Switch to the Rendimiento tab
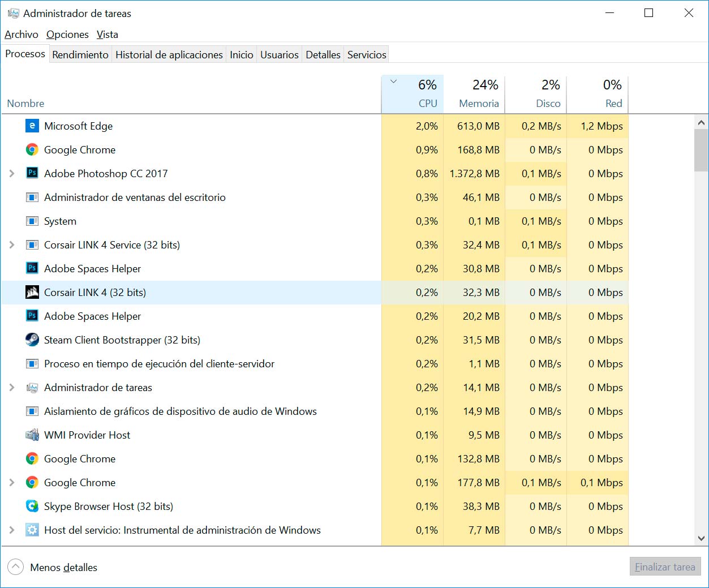709x588 pixels. pos(80,54)
